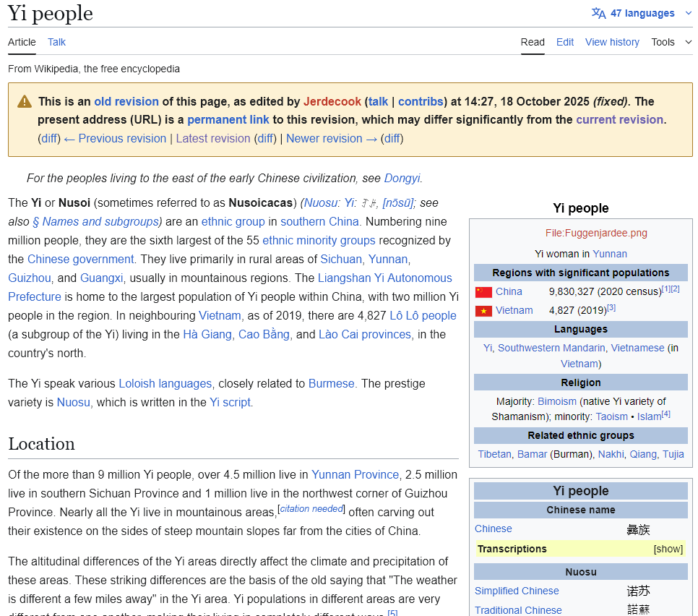
Task: Follow the 'old revision' link
Action: [x=126, y=101]
